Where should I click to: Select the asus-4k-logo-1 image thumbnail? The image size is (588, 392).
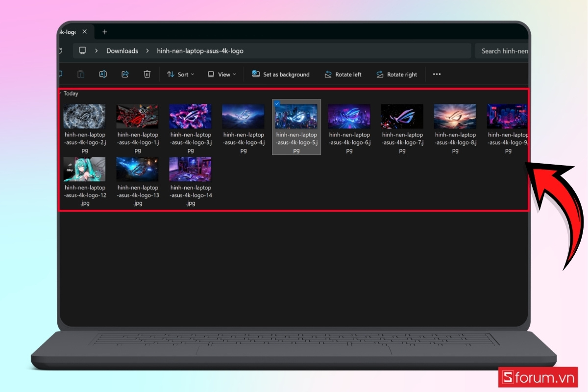click(x=137, y=116)
